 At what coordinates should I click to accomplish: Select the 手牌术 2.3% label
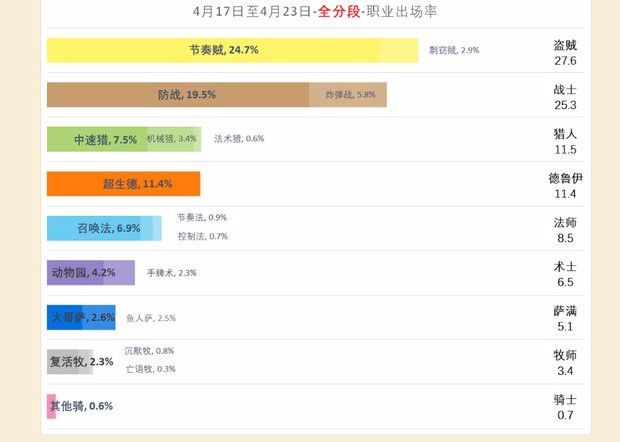tap(171, 273)
